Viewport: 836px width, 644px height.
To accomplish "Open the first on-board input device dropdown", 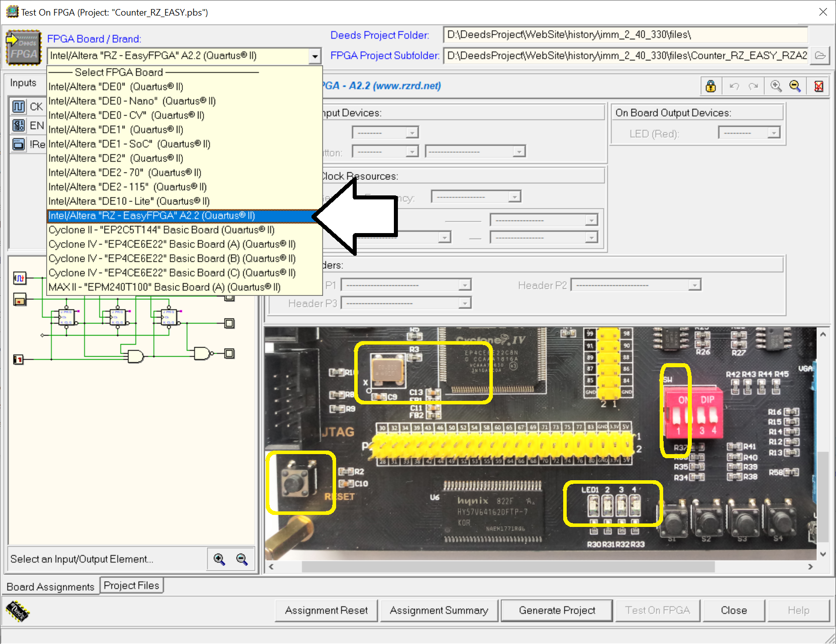I will pos(412,133).
